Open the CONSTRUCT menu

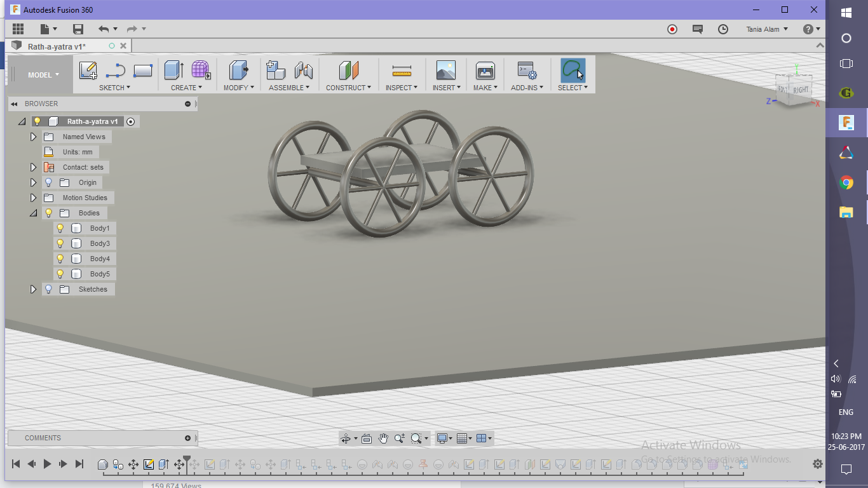click(x=349, y=88)
